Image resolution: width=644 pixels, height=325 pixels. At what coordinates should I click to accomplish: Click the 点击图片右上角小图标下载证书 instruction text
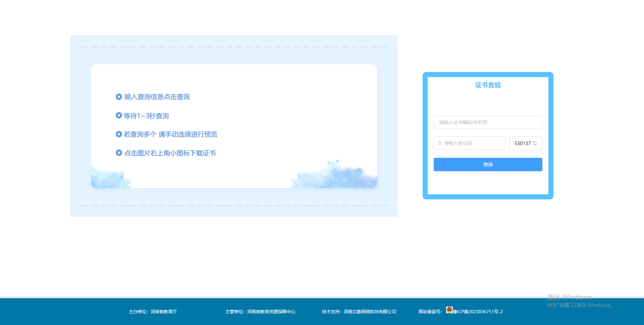pos(170,153)
